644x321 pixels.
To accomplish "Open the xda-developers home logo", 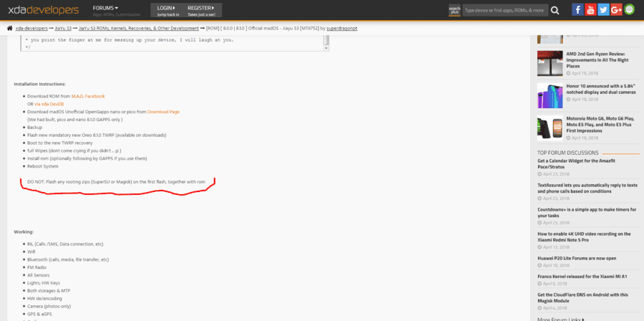I will click(x=43, y=11).
